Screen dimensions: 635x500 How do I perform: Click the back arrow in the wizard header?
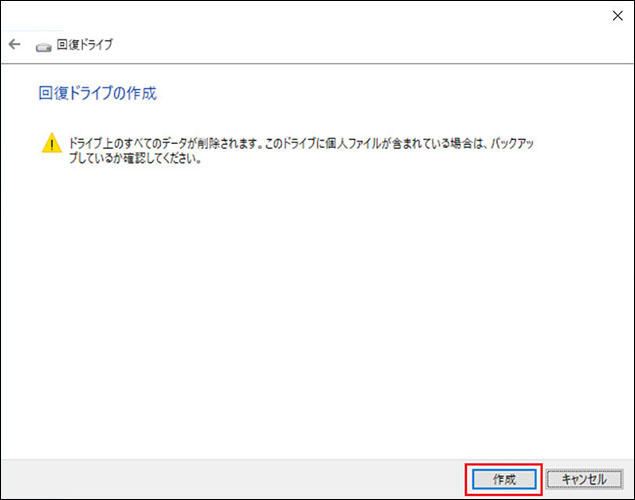pyautogui.click(x=14, y=45)
